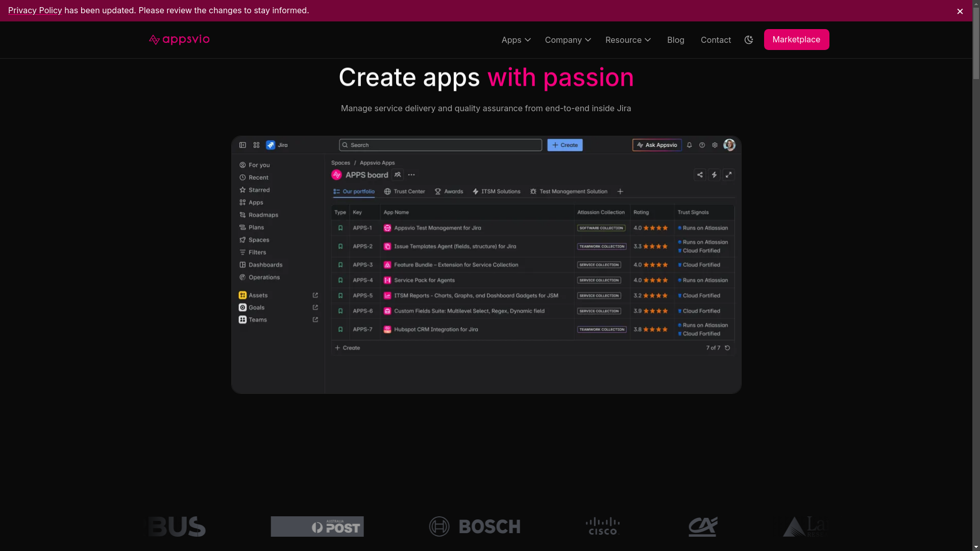This screenshot has width=980, height=551.
Task: Open the Jira app switcher grid icon
Action: (x=256, y=145)
